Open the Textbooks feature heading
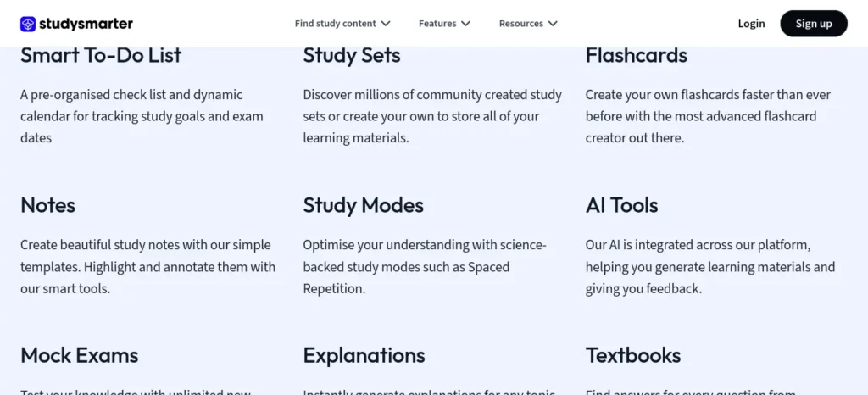This screenshot has width=868, height=395. (x=633, y=355)
